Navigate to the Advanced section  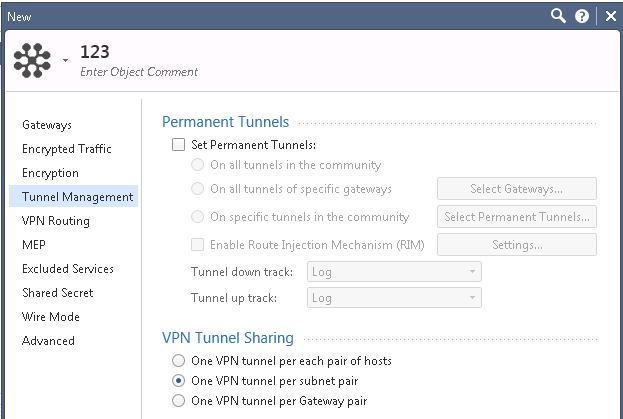[48, 341]
